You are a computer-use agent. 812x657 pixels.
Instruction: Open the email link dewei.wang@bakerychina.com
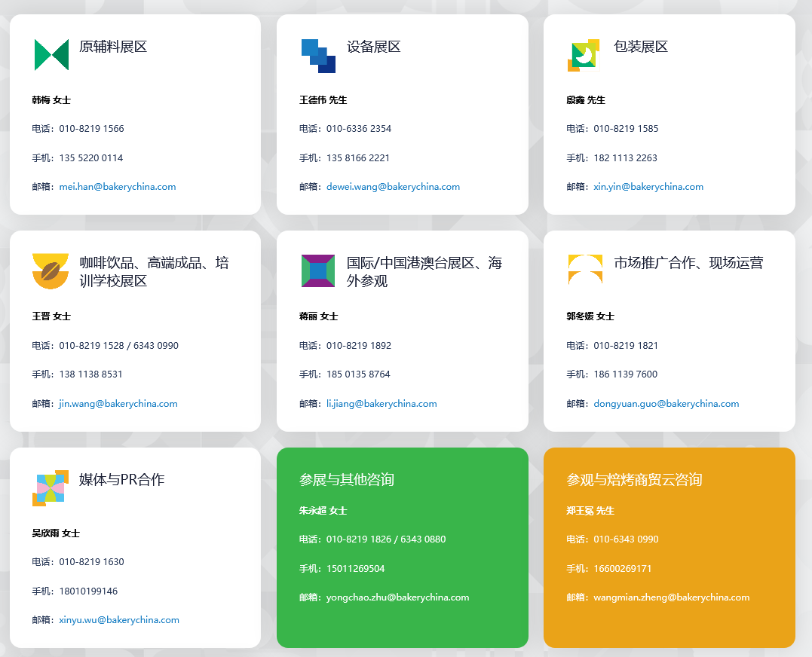click(x=393, y=186)
